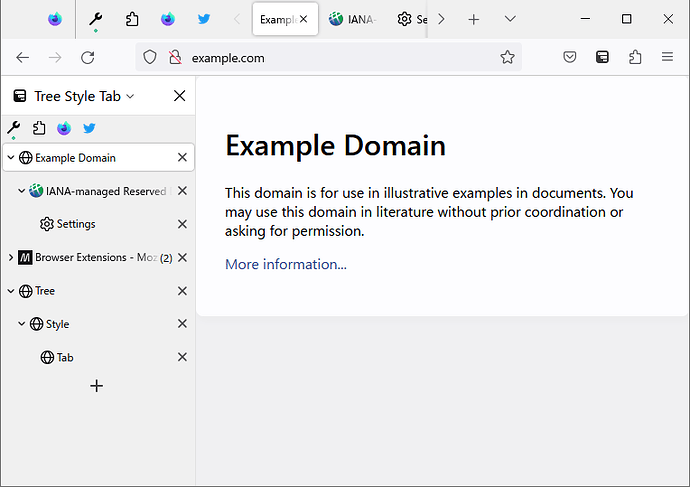Viewport: 690px width, 487px height.
Task: Collapse the Example Domain tree
Action: [x=10, y=158]
